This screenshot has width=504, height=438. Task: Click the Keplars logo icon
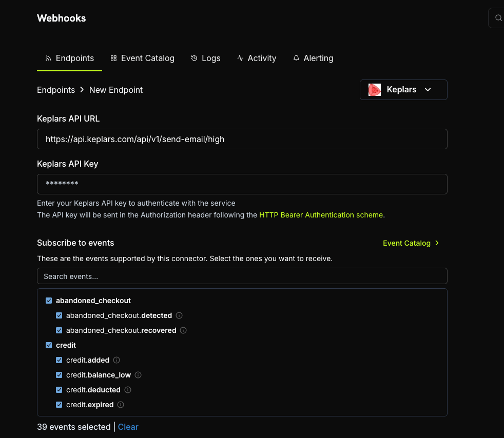[375, 90]
